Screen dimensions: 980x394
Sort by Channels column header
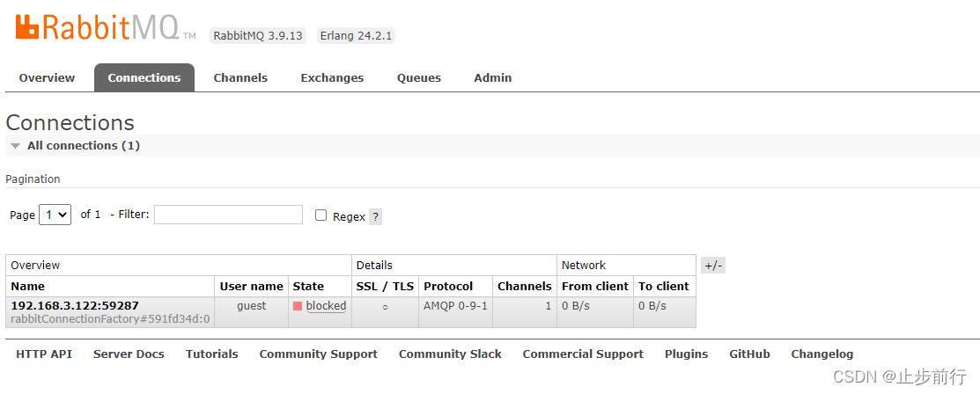pyautogui.click(x=525, y=287)
